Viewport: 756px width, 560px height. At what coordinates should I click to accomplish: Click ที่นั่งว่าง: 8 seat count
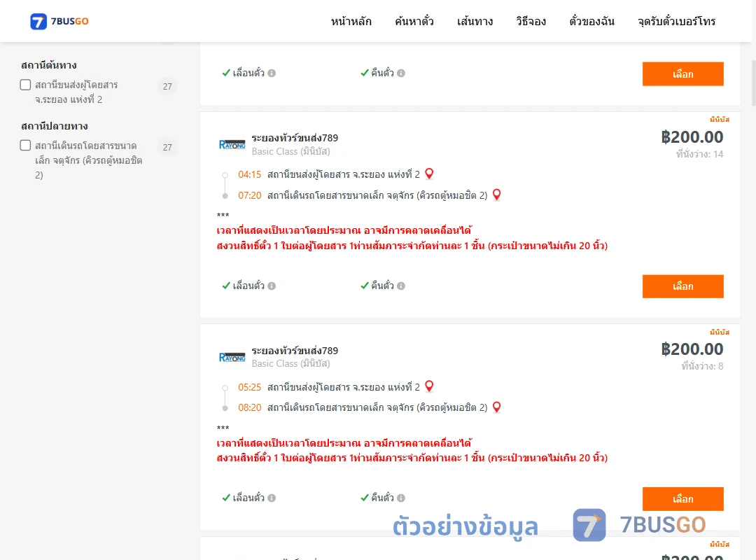[702, 366]
